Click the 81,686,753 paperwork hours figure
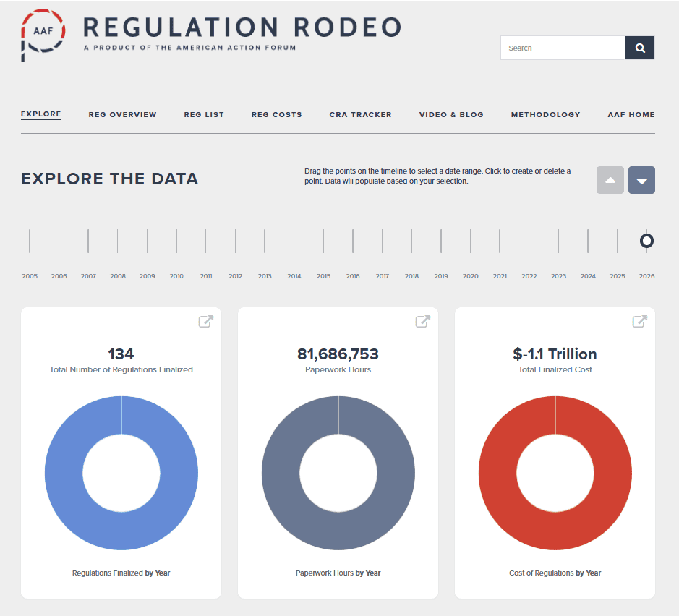The width and height of the screenshot is (679, 616). pos(338,354)
